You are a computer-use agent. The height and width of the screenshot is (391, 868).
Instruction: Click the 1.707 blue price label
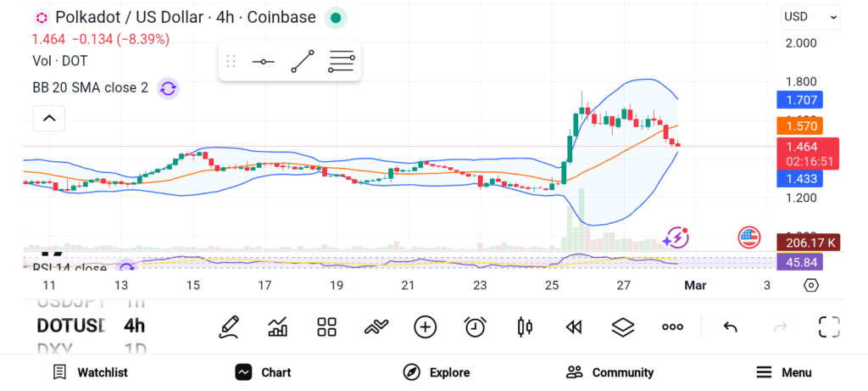[800, 100]
